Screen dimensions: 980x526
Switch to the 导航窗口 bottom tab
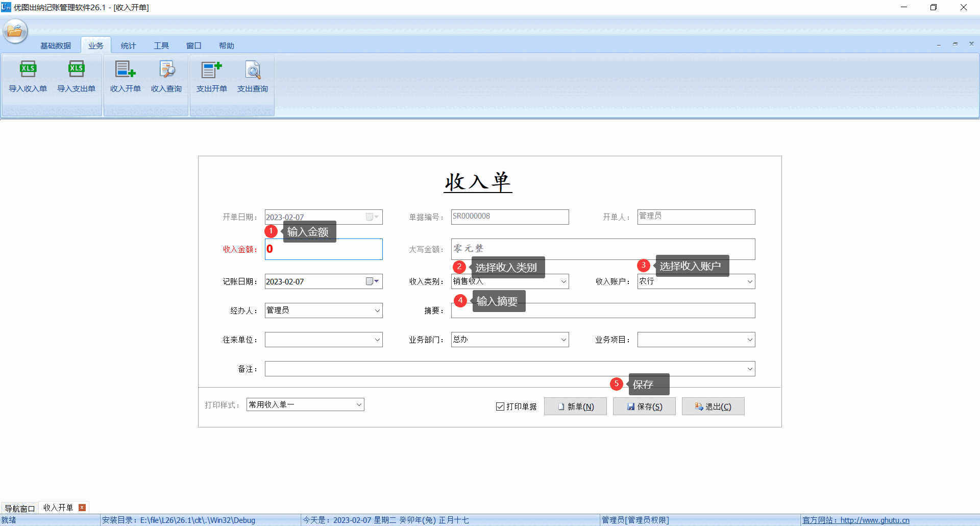(19, 508)
